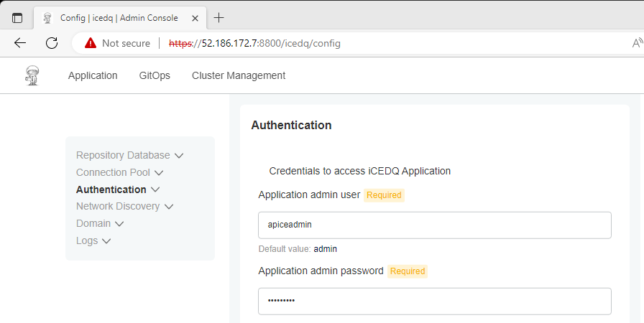Image resolution: width=644 pixels, height=323 pixels.
Task: Go to Domain section in sidebar
Action: tap(93, 223)
